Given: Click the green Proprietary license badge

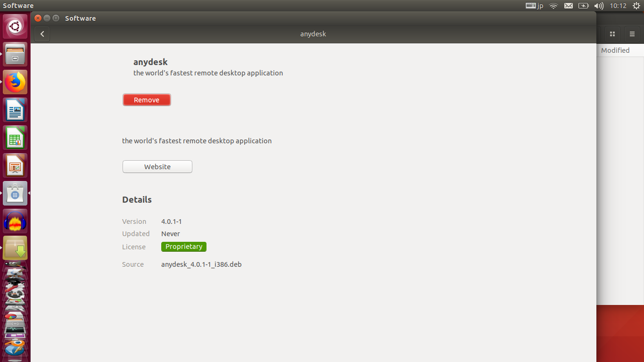Looking at the screenshot, I should tap(184, 247).
